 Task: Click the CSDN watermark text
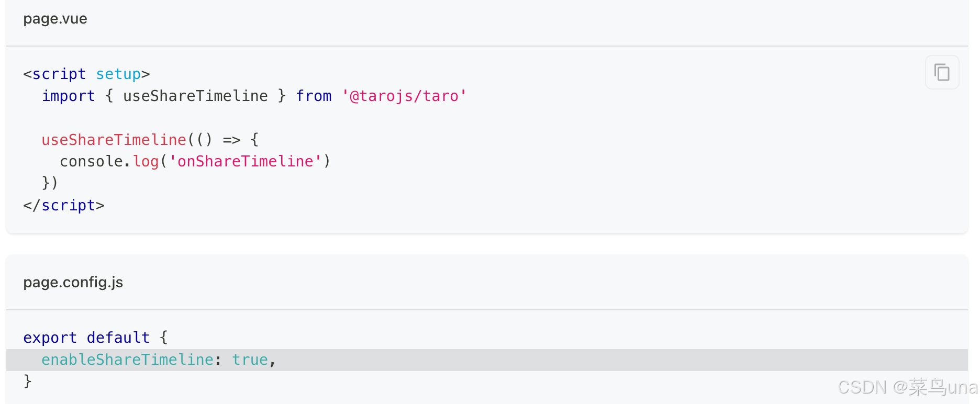coord(908,388)
